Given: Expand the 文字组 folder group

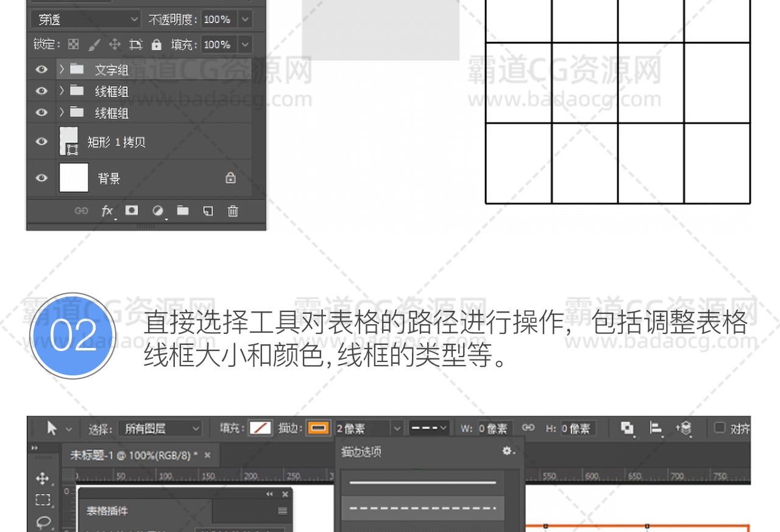Looking at the screenshot, I should (62, 69).
